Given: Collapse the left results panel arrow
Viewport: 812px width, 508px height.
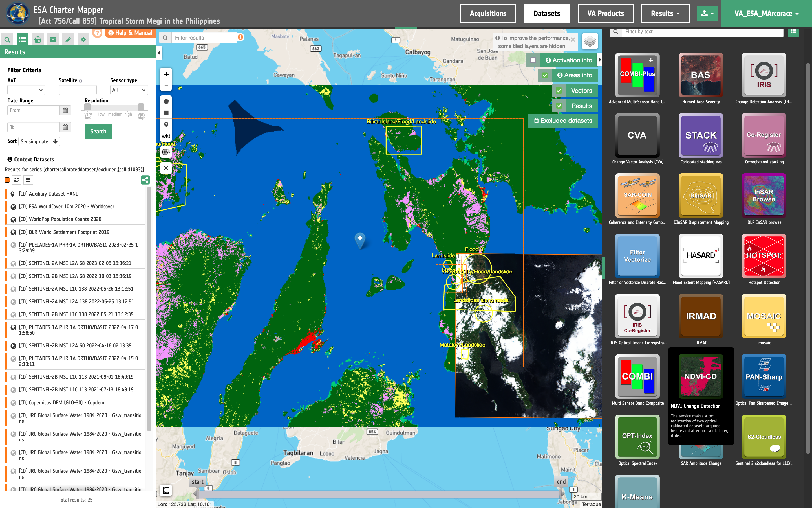Looking at the screenshot, I should coord(159,53).
